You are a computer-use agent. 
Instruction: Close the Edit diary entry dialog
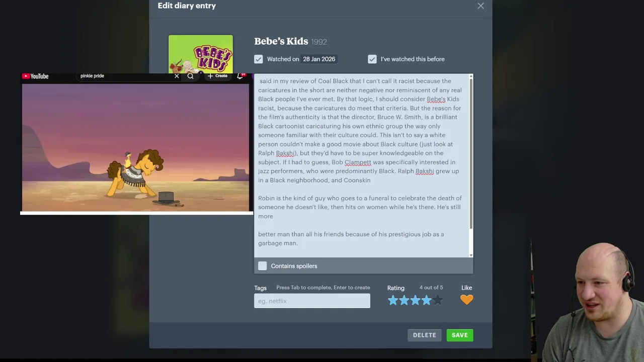tap(480, 6)
